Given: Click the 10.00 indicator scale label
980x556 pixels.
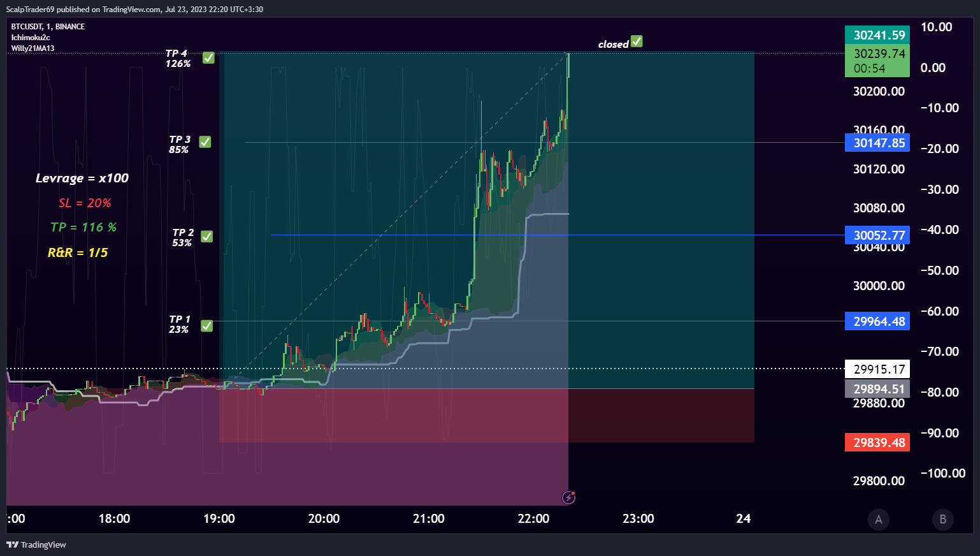Looking at the screenshot, I should (936, 27).
